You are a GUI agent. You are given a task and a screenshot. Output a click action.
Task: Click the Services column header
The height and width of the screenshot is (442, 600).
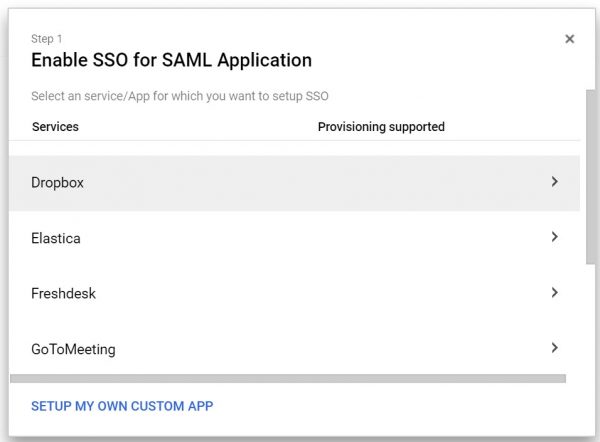pyautogui.click(x=55, y=127)
